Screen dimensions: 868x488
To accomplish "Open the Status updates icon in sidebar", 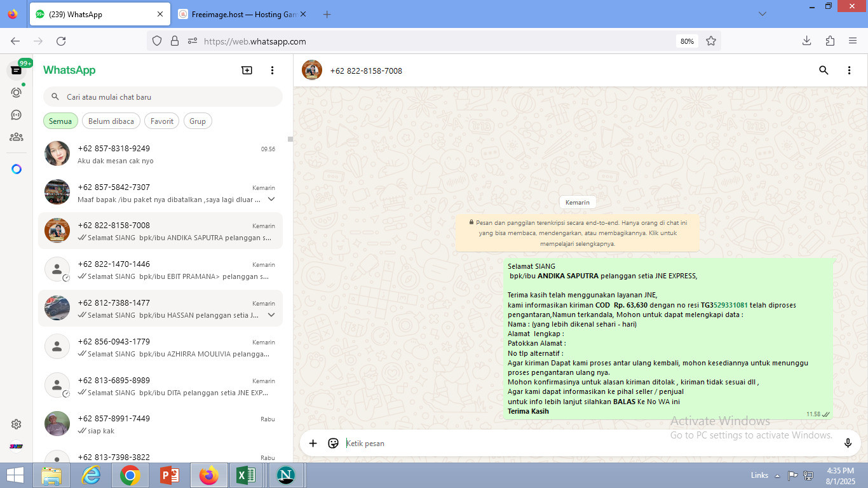I will click(x=17, y=92).
